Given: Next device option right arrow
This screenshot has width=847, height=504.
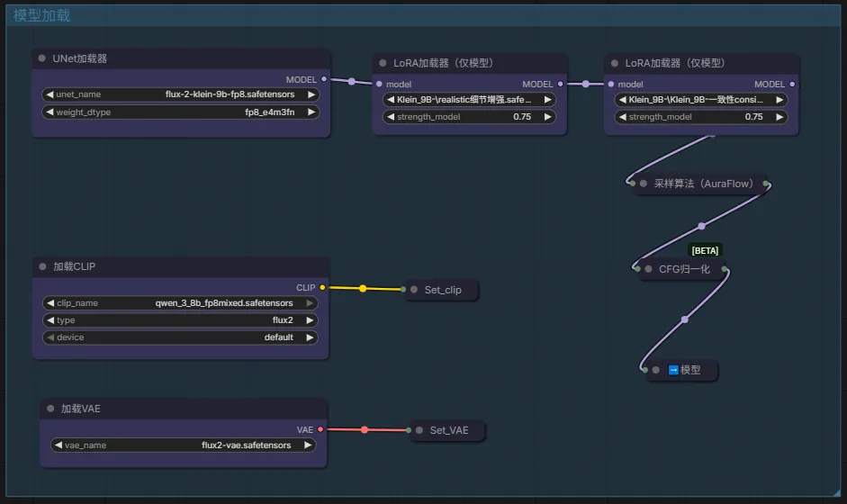Looking at the screenshot, I should 310,337.
